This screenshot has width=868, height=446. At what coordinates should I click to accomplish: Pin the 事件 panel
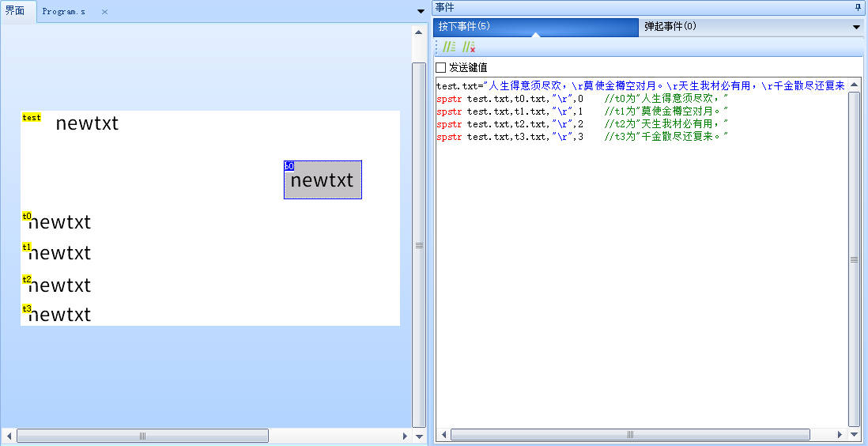[x=859, y=7]
